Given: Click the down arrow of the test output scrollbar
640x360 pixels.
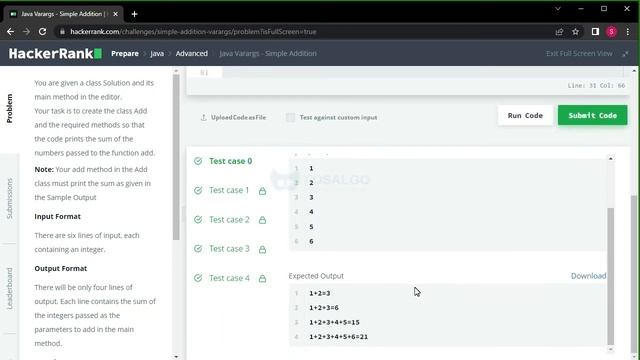Looking at the screenshot, I should point(611,349).
